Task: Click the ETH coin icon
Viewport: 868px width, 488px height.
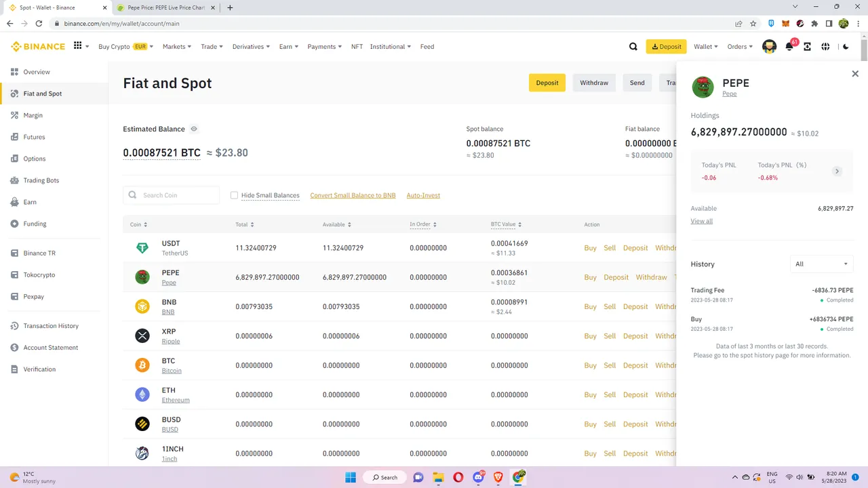Action: (x=142, y=394)
